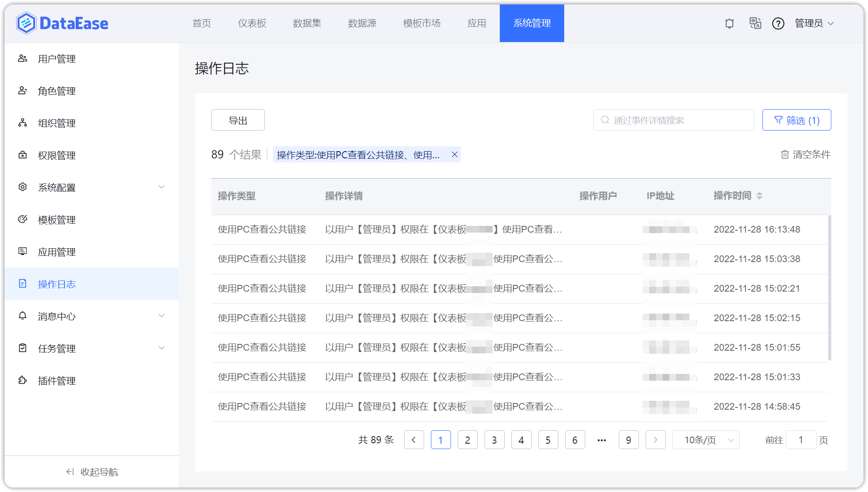Expand the 系统配置 submenu chevron

pyautogui.click(x=162, y=187)
